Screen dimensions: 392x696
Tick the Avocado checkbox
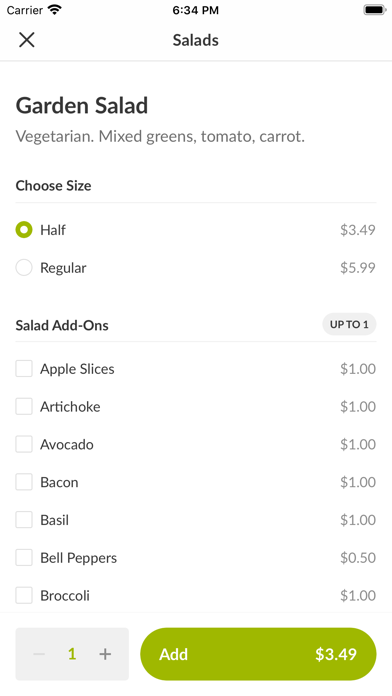click(x=24, y=444)
